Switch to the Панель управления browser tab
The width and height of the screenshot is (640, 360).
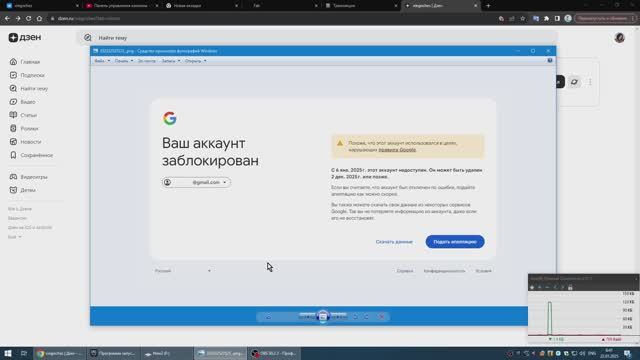(121, 6)
